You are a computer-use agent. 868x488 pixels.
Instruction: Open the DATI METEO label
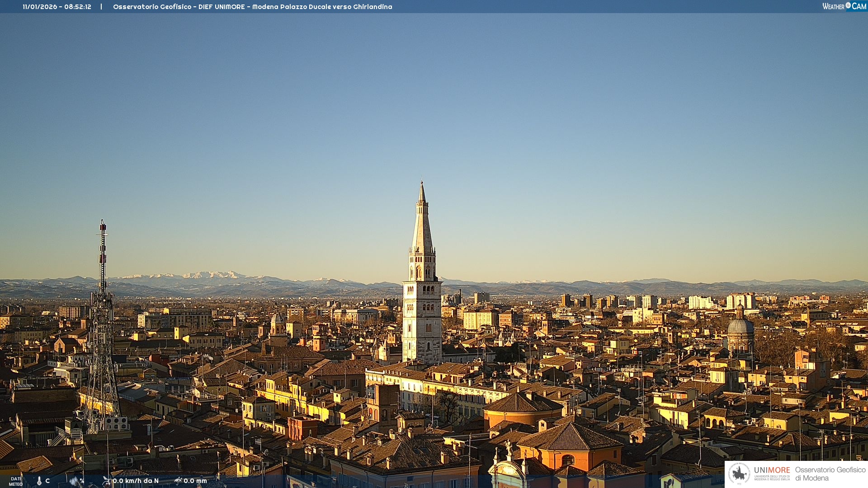click(16, 481)
